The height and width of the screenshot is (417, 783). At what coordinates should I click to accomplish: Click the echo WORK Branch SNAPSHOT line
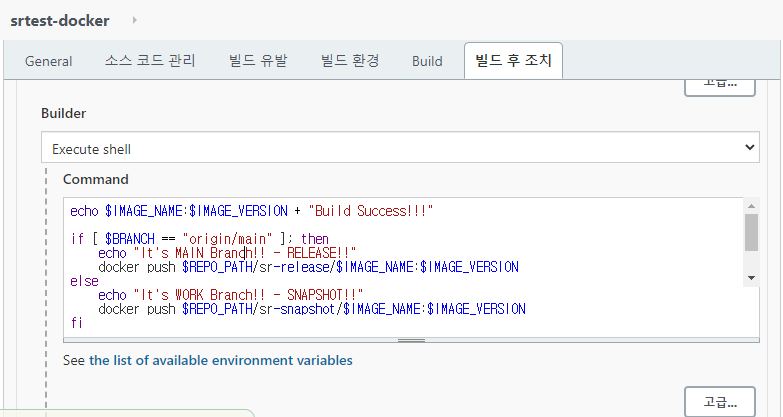point(230,295)
